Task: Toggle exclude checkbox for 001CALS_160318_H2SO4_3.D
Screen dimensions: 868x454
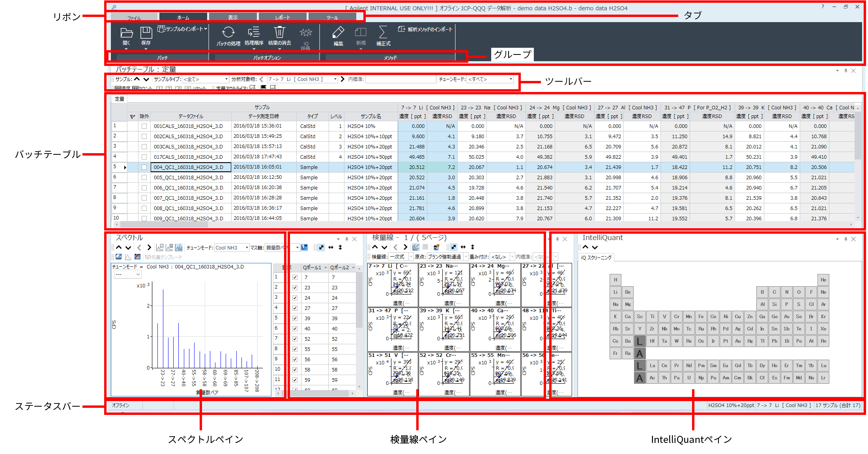Action: tap(144, 126)
